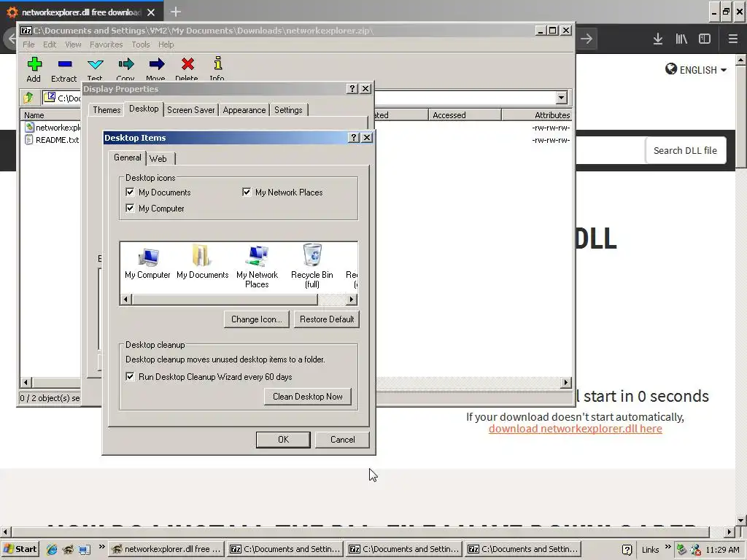Toggle Run Desktop Cleanup Wizard every 60 days

[130, 377]
